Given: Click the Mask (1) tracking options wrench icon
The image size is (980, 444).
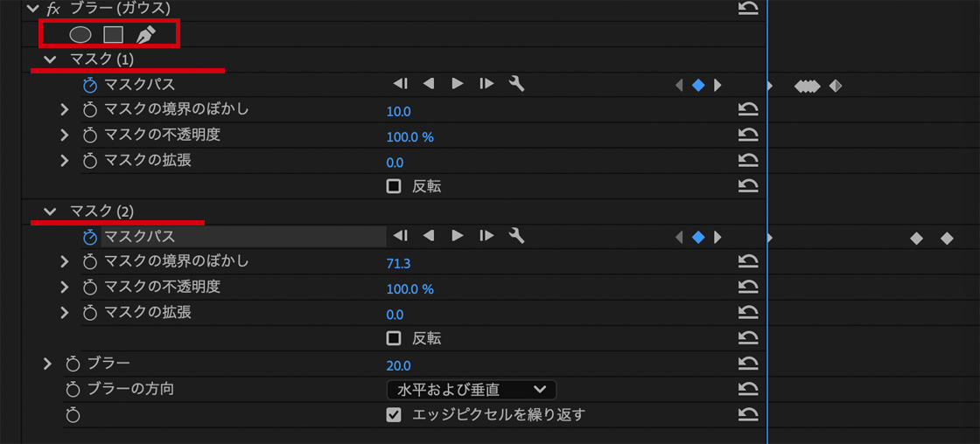Looking at the screenshot, I should 516,85.
